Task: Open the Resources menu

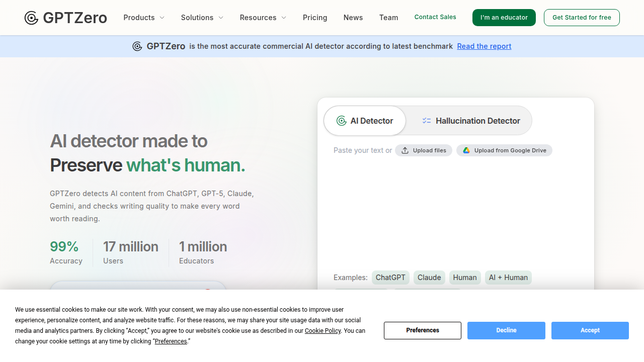Action: coord(263,18)
